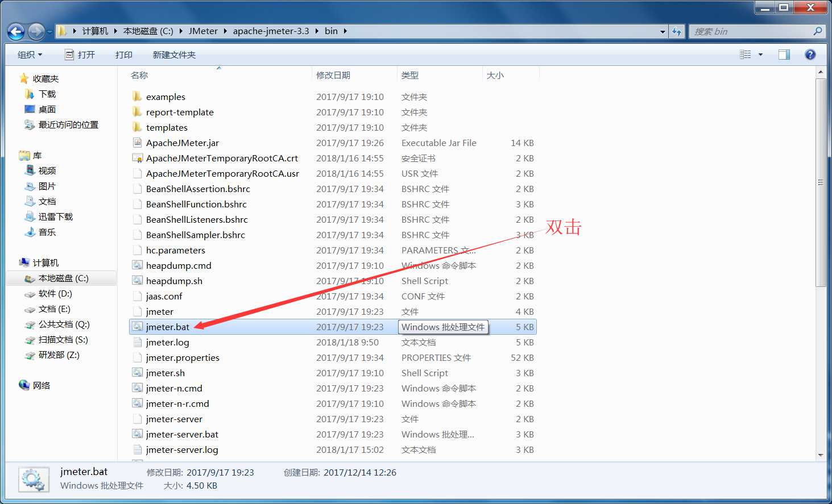Expand arrow after JMeter breadcrumb
This screenshot has height=504, width=832.
225,31
